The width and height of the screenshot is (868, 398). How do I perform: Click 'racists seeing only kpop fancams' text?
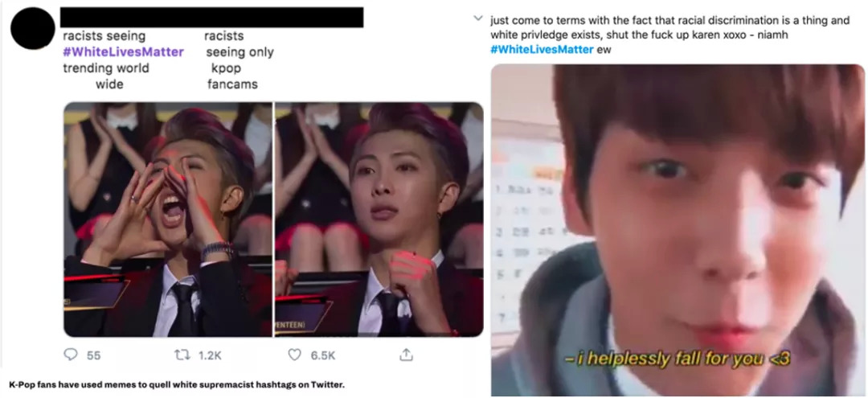click(238, 60)
